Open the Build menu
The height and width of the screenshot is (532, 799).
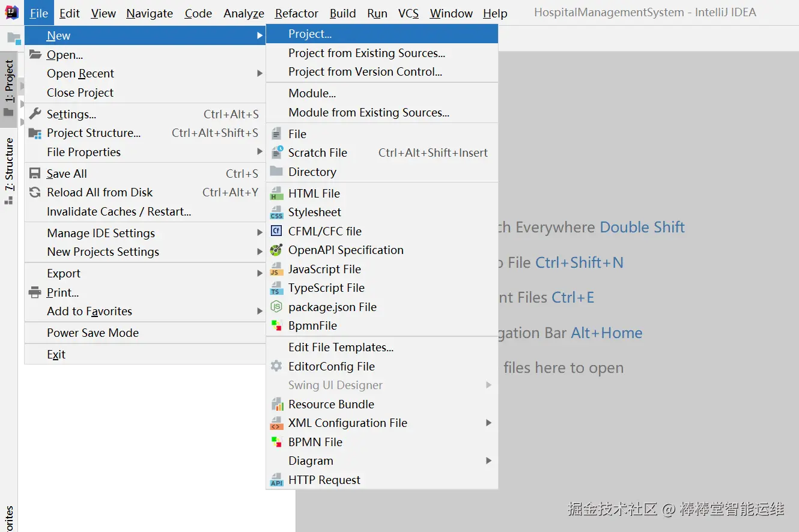point(343,13)
